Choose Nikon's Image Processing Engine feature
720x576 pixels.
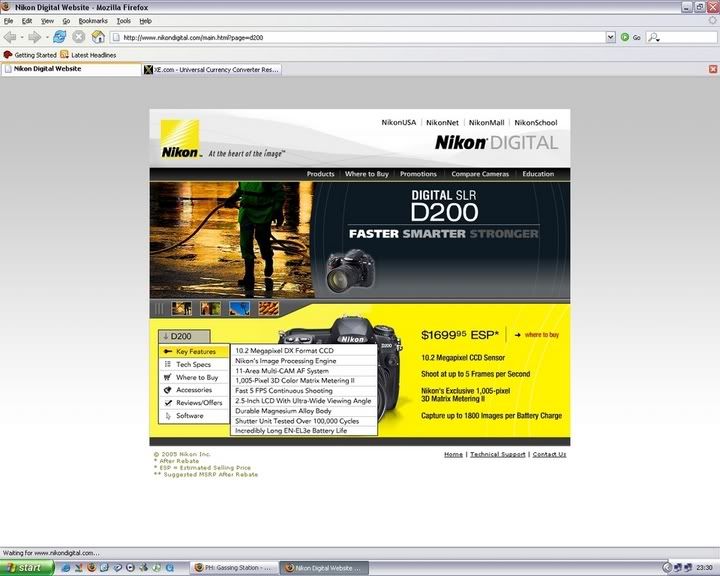pyautogui.click(x=304, y=361)
